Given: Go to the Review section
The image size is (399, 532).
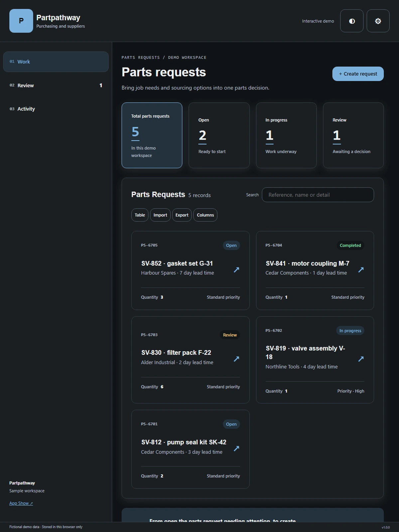Looking at the screenshot, I should click(56, 85).
